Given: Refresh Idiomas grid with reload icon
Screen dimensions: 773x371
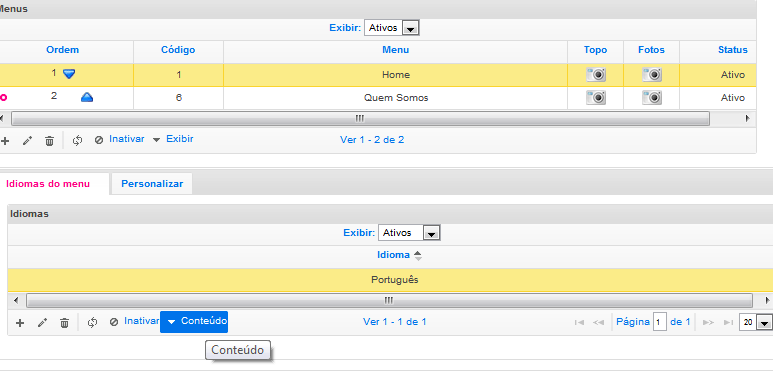Looking at the screenshot, I should (x=92, y=323).
